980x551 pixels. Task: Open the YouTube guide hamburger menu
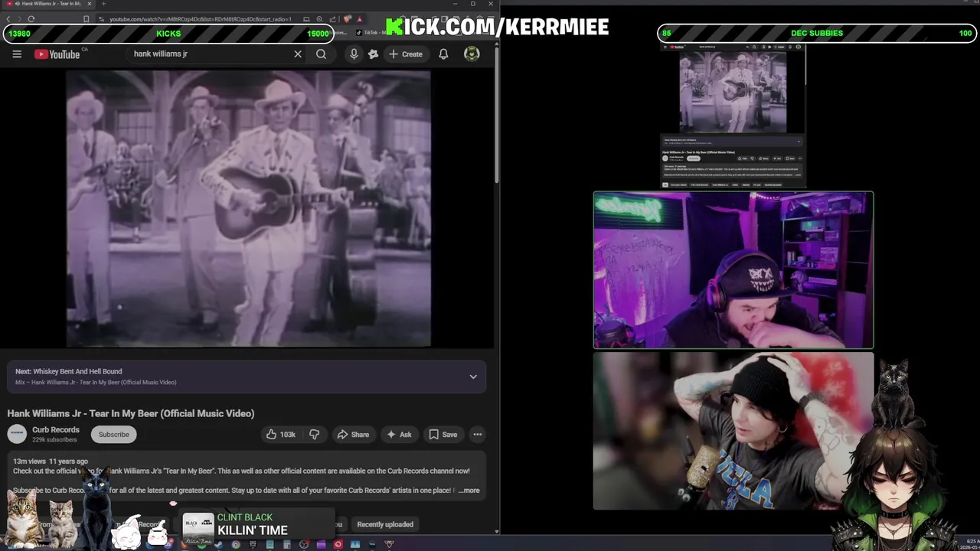pos(17,54)
